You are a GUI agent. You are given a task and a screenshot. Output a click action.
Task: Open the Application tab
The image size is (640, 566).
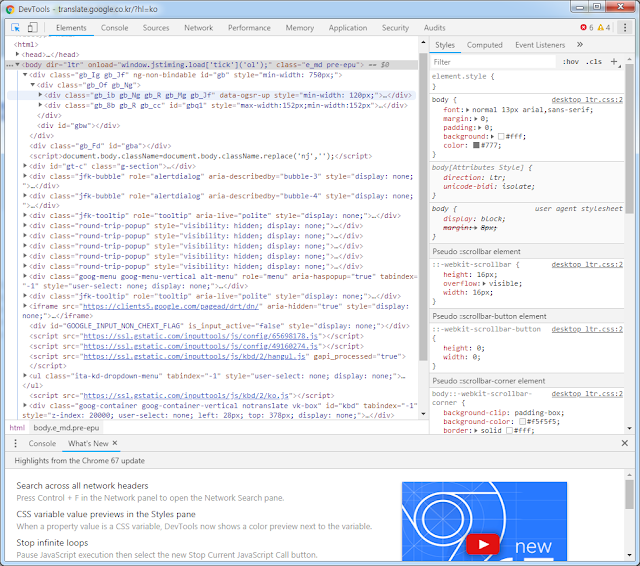[x=348, y=28]
